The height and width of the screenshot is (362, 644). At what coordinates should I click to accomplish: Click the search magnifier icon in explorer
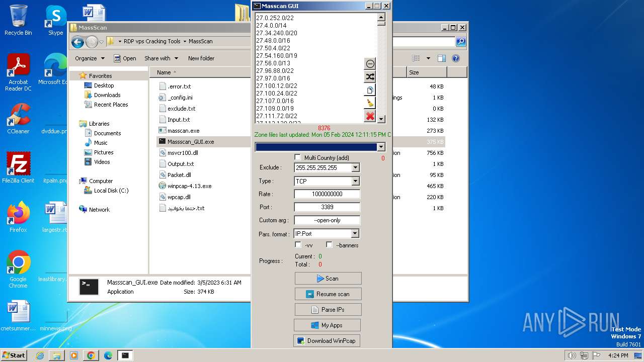pos(460,42)
